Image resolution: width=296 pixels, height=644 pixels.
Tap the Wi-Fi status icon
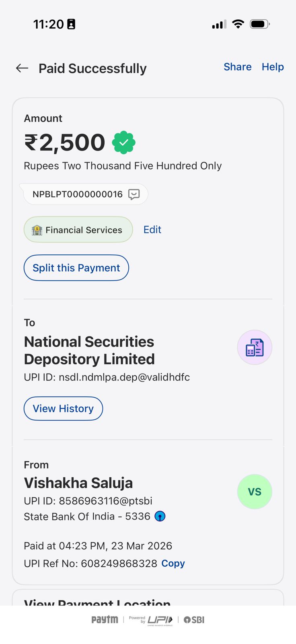[x=238, y=24]
